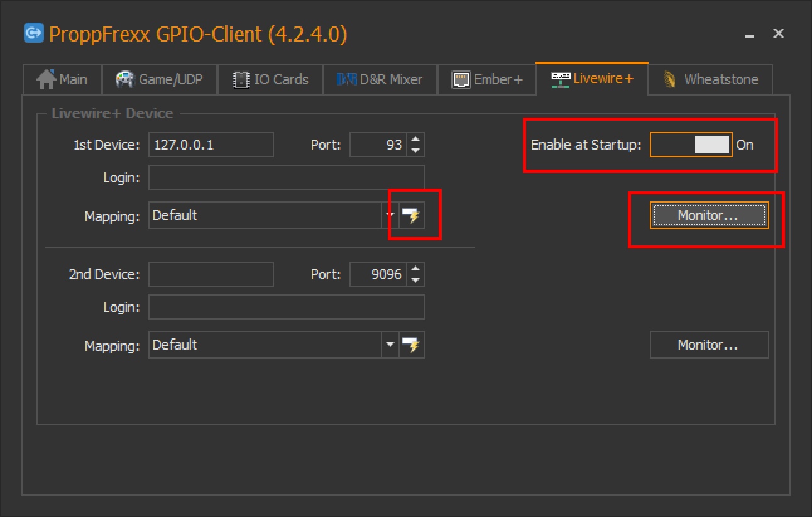This screenshot has width=812, height=517.
Task: Close the GPIO-Client window
Action: pyautogui.click(x=778, y=33)
